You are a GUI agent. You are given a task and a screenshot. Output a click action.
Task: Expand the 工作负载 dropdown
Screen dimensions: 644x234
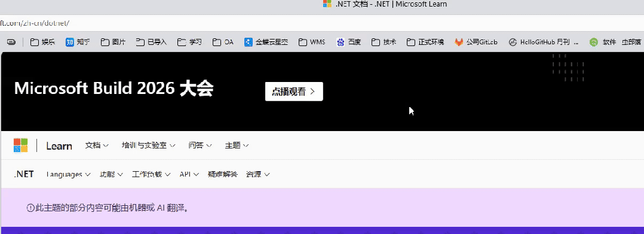point(151,174)
